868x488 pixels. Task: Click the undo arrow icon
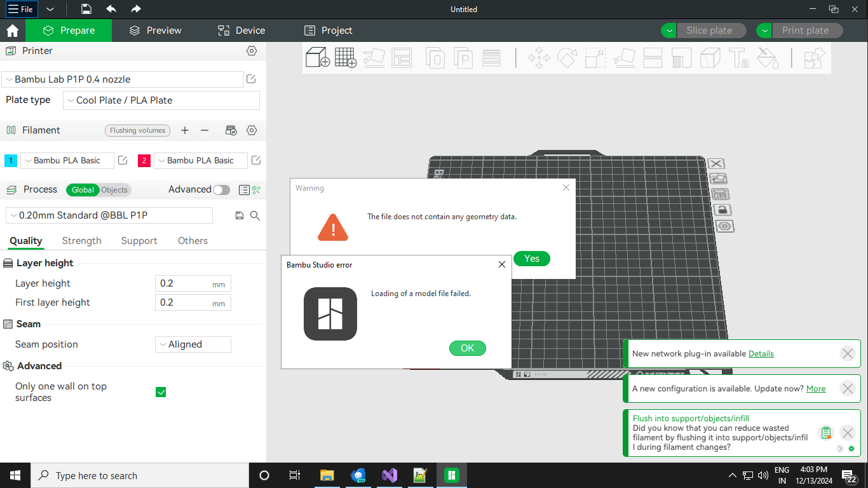tap(111, 9)
